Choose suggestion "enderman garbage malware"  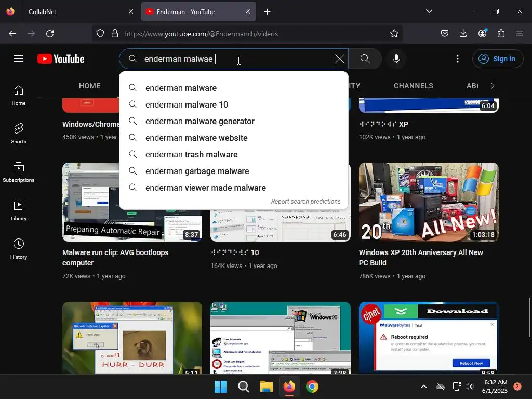pos(234,171)
